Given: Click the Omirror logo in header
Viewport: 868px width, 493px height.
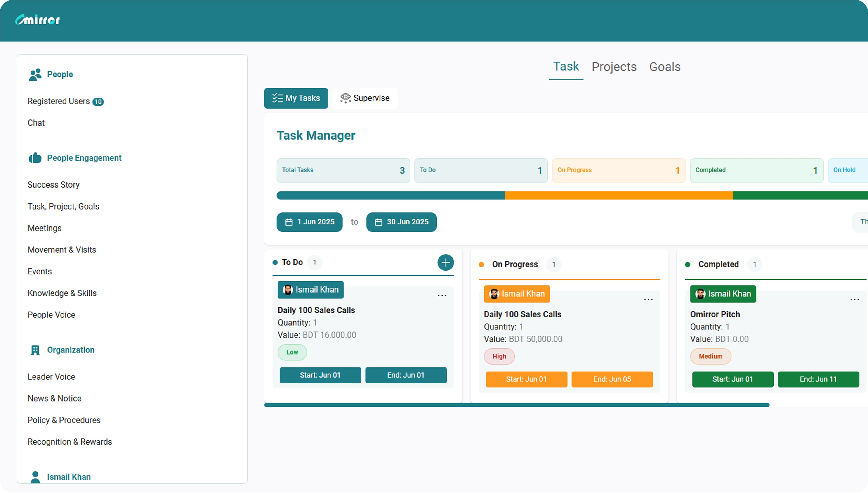Looking at the screenshot, I should tap(37, 20).
